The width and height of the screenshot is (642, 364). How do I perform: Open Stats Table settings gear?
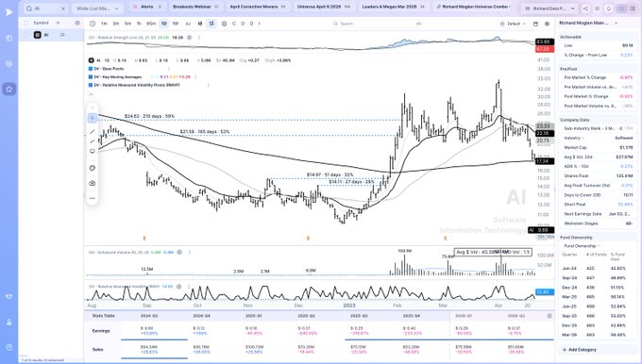(549, 316)
